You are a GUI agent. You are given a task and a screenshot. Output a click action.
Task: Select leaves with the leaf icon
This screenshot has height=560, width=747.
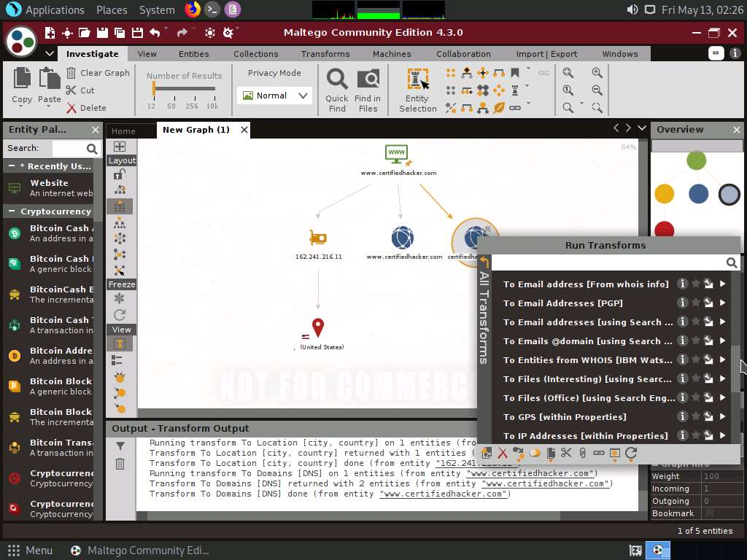coord(499,108)
